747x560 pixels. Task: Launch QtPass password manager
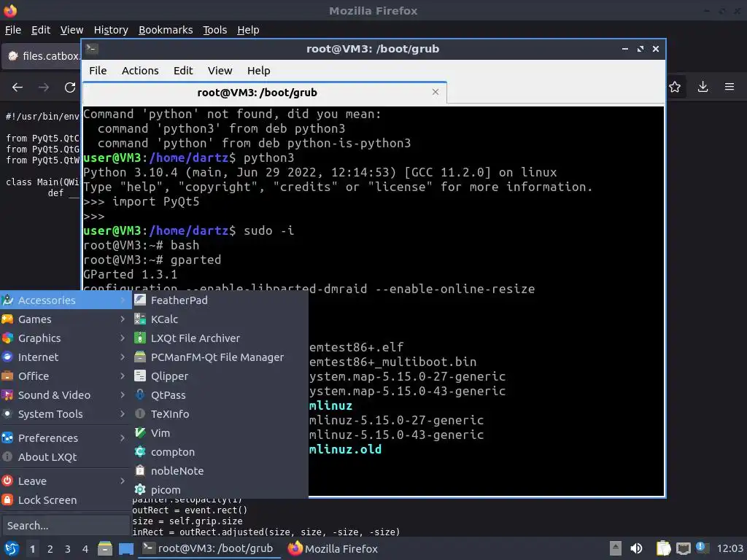[220, 395]
